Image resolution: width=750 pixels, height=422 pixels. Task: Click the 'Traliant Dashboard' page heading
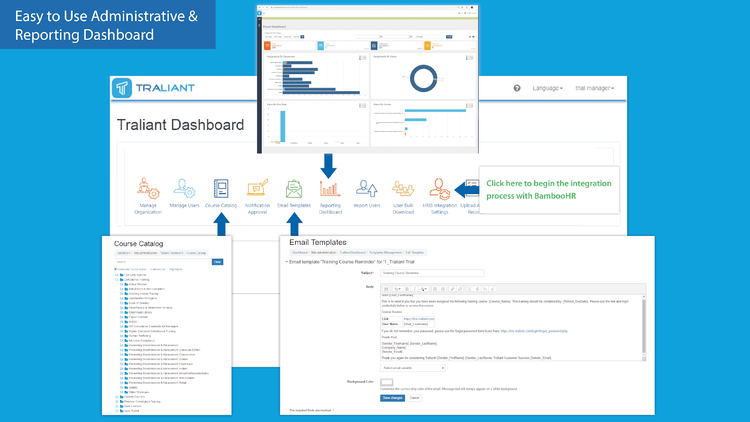[x=180, y=125]
